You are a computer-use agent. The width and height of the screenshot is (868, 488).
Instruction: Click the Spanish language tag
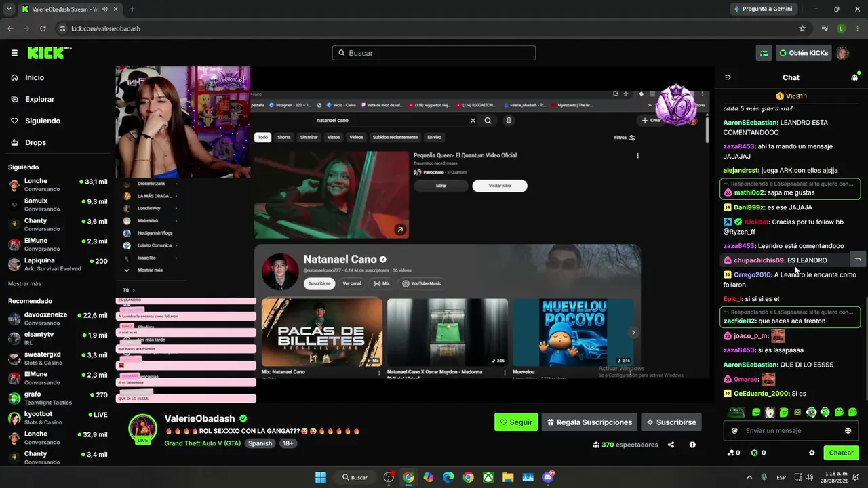coord(260,443)
